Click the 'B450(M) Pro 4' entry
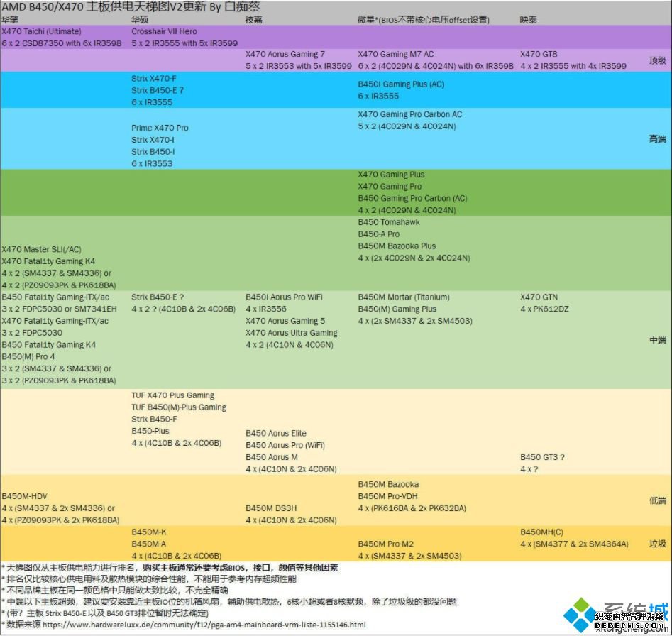The image size is (672, 636). tap(28, 356)
